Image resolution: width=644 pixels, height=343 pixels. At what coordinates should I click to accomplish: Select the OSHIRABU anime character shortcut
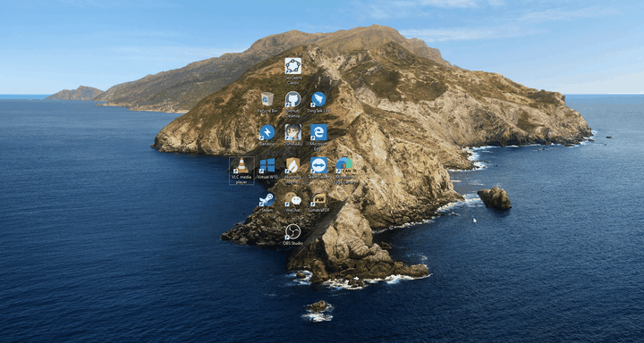292,132
